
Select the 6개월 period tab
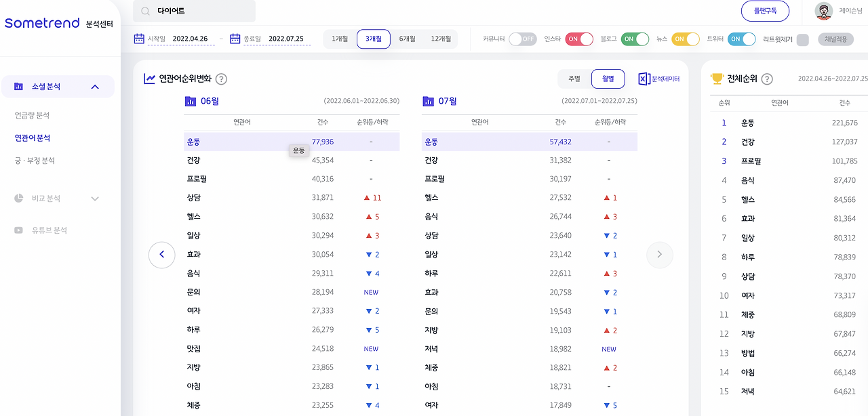407,39
